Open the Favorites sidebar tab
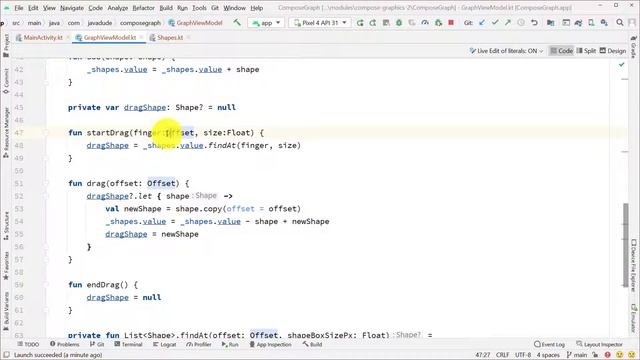Image resolution: width=640 pixels, height=360 pixels. (x=6, y=266)
